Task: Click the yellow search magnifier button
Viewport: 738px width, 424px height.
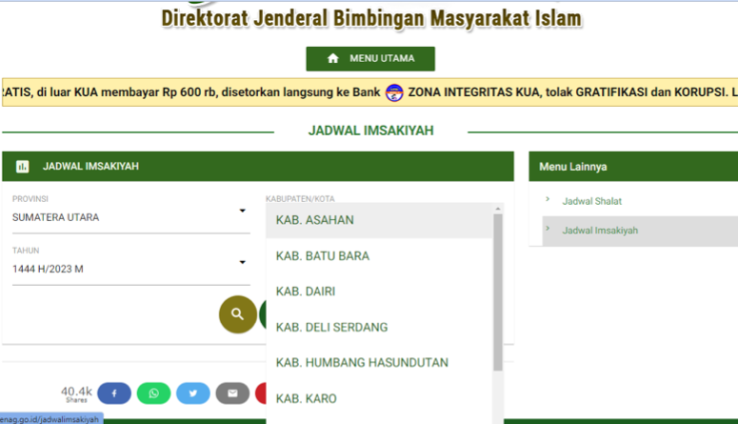Action: coord(238,314)
